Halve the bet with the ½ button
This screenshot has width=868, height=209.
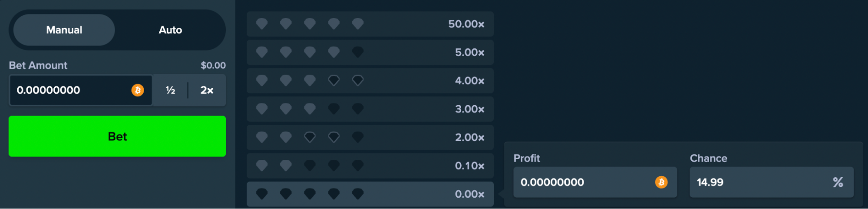point(170,90)
